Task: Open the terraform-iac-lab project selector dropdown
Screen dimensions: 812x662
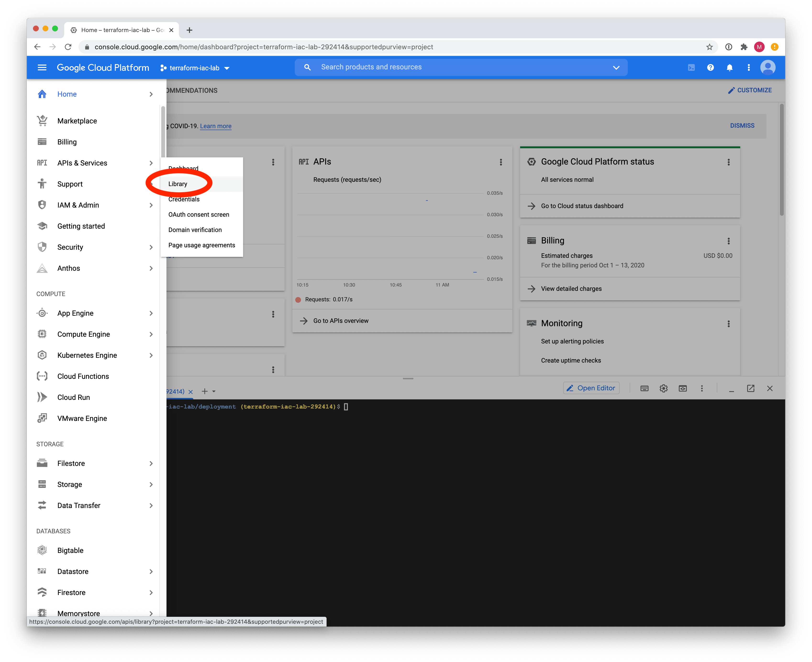Action: (x=195, y=68)
